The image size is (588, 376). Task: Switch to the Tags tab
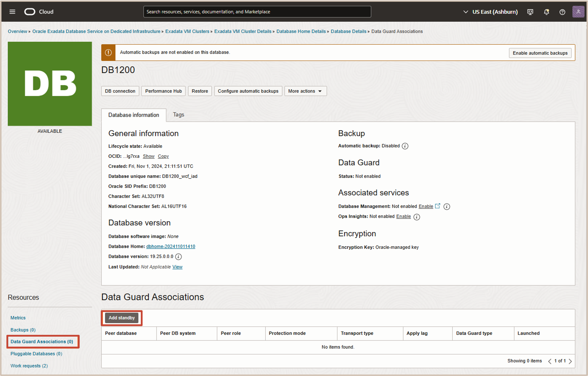coord(178,115)
